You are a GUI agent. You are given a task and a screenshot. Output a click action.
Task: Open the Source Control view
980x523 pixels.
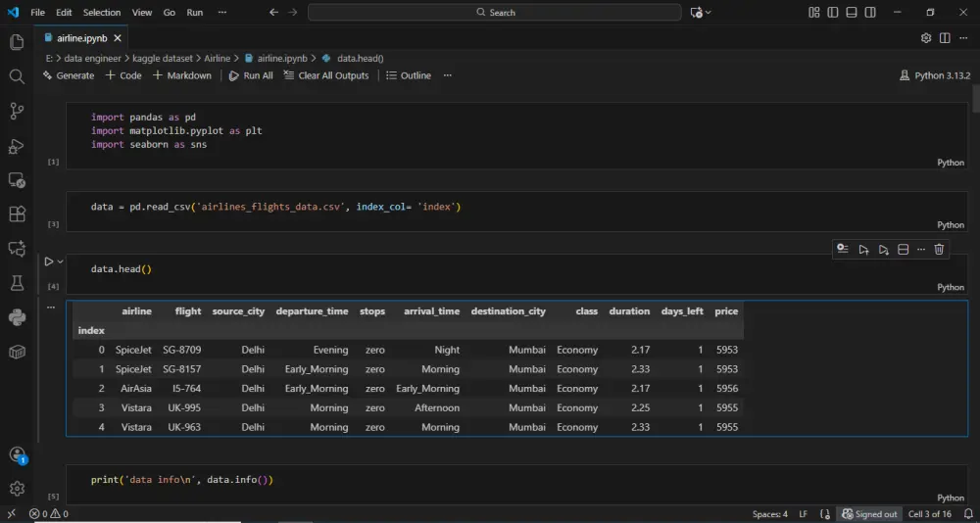pos(17,111)
